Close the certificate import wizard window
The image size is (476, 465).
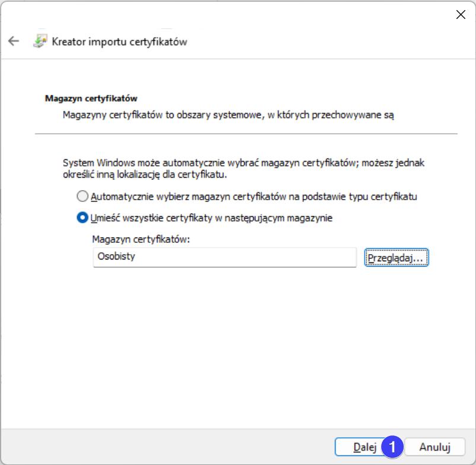pyautogui.click(x=461, y=15)
